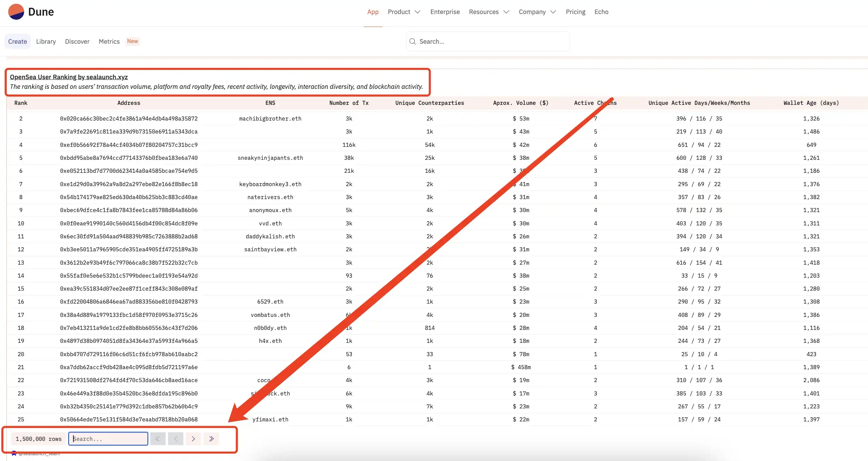Click the table row search field
The image size is (868, 461).
(108, 439)
